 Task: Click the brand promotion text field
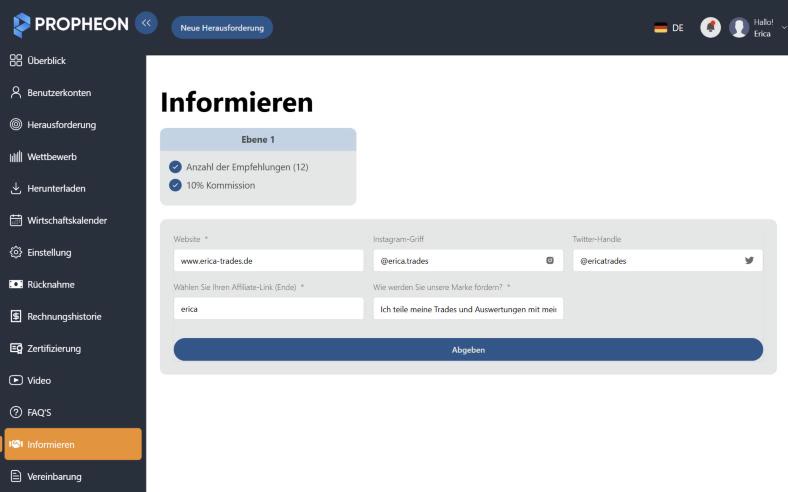(468, 309)
